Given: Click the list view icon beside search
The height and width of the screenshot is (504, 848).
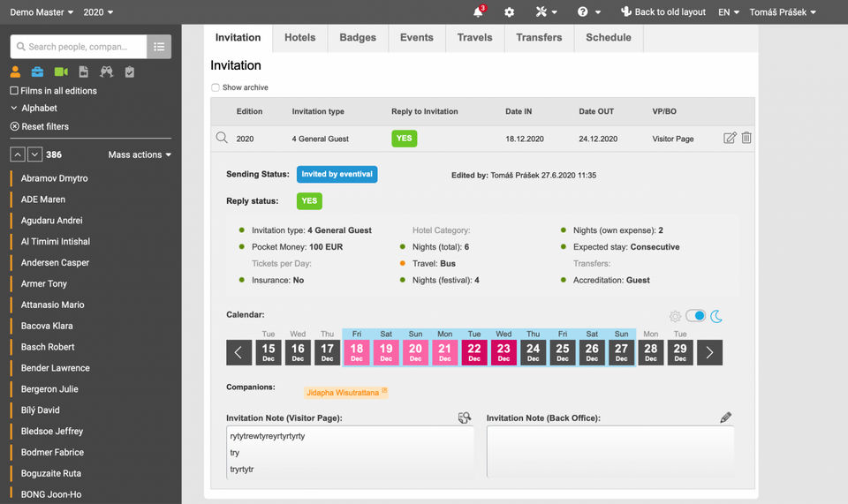Looking at the screenshot, I should pos(159,47).
